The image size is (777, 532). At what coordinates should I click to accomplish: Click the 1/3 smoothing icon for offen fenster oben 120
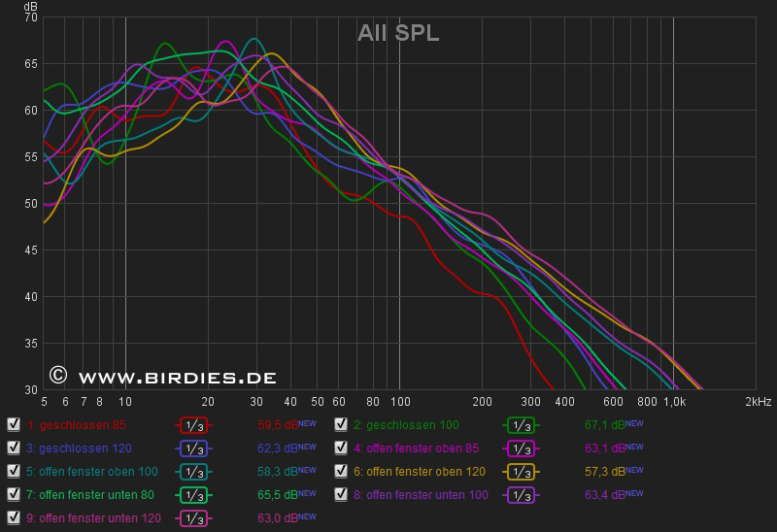pos(522,471)
